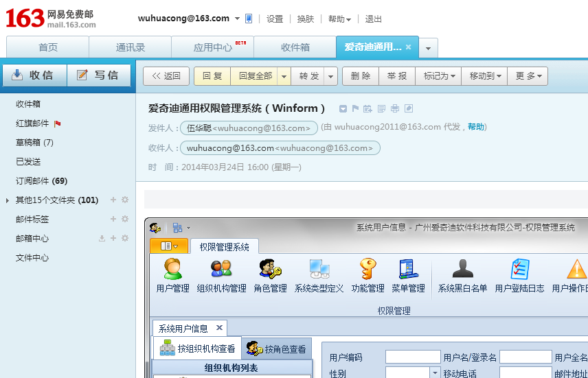Add a new label with the plus beside 邮件标签
The height and width of the screenshot is (378, 588).
(x=113, y=219)
